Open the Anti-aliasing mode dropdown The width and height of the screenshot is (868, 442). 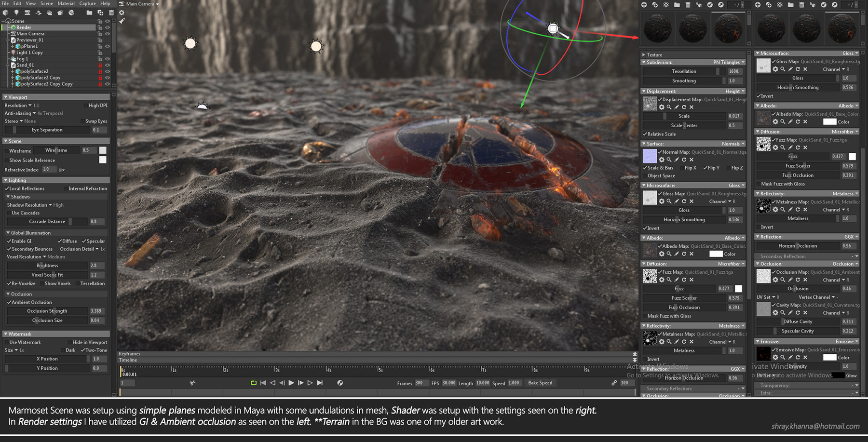point(34,113)
